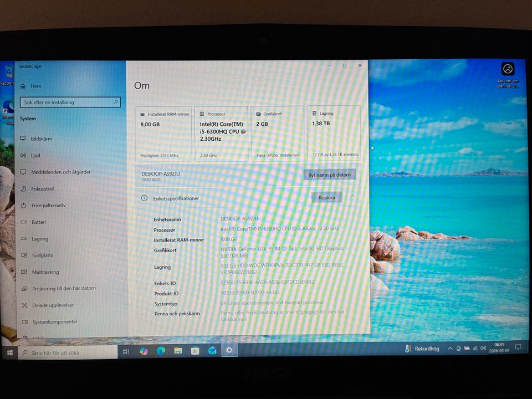Image resolution: width=532 pixels, height=399 pixels.
Task: Open File Explorer from the taskbar
Action: click(x=178, y=350)
